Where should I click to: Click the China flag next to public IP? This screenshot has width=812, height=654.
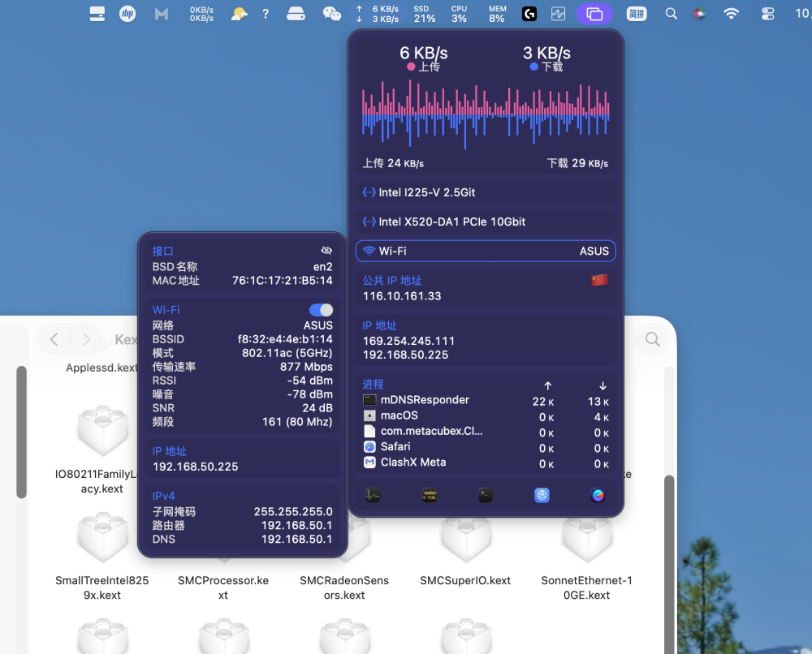pos(599,281)
